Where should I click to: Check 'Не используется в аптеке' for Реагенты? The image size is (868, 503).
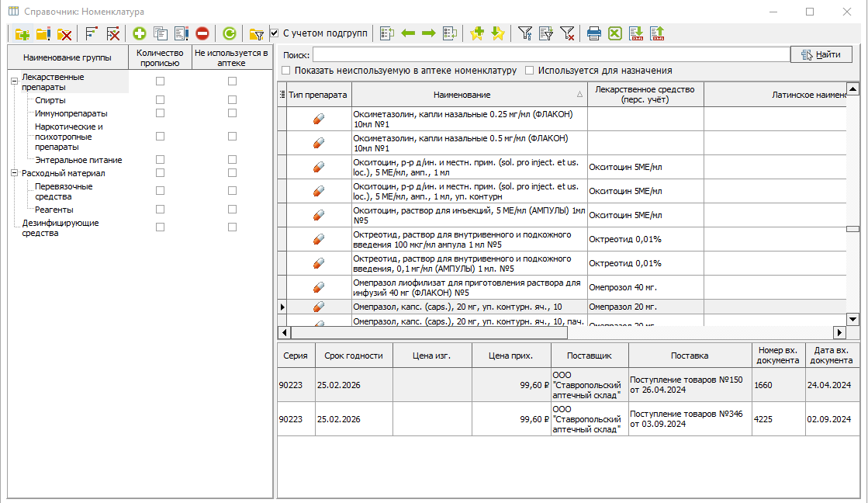click(x=232, y=210)
